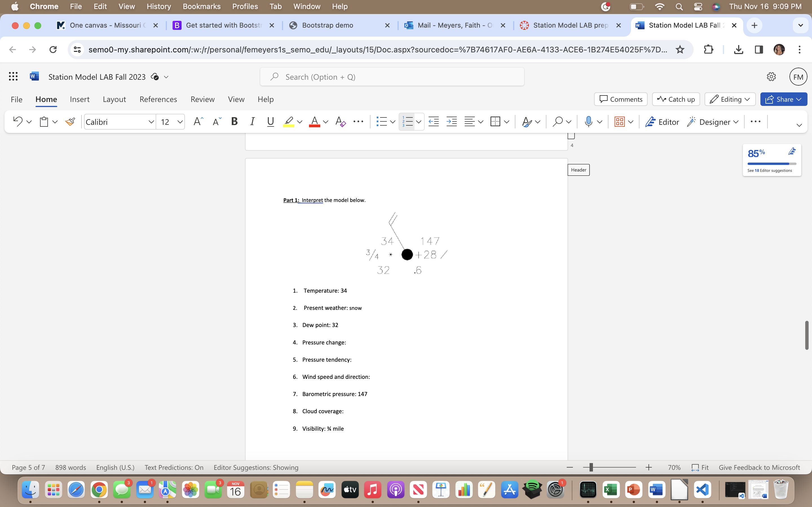Toggle underline formatting
This screenshot has height=507, width=812.
[270, 122]
